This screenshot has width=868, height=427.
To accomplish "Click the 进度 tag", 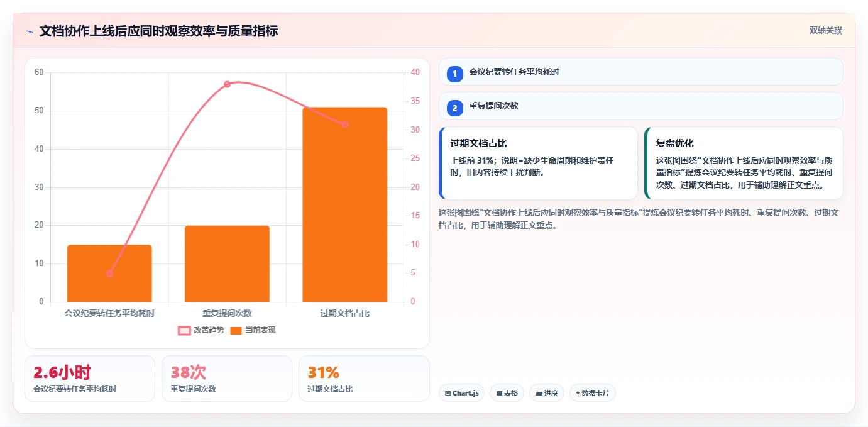I will point(547,393).
